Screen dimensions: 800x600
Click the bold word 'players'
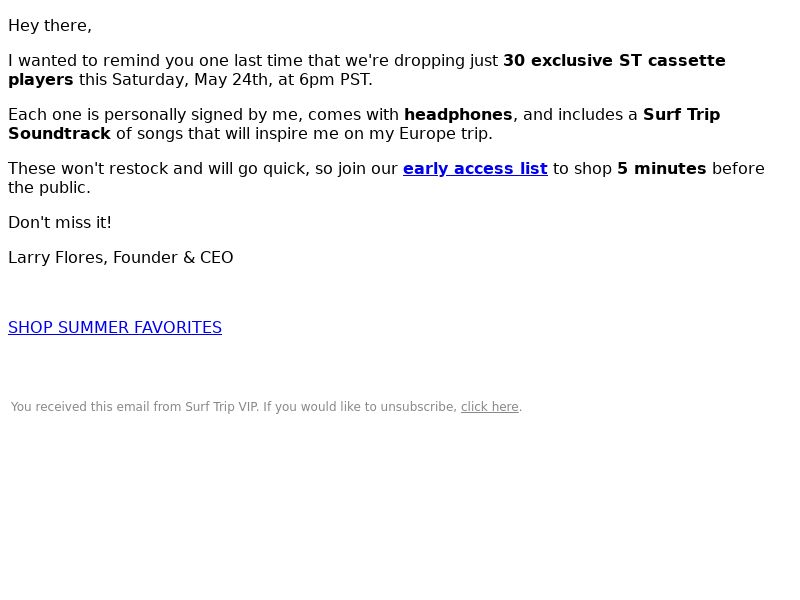[x=41, y=80]
